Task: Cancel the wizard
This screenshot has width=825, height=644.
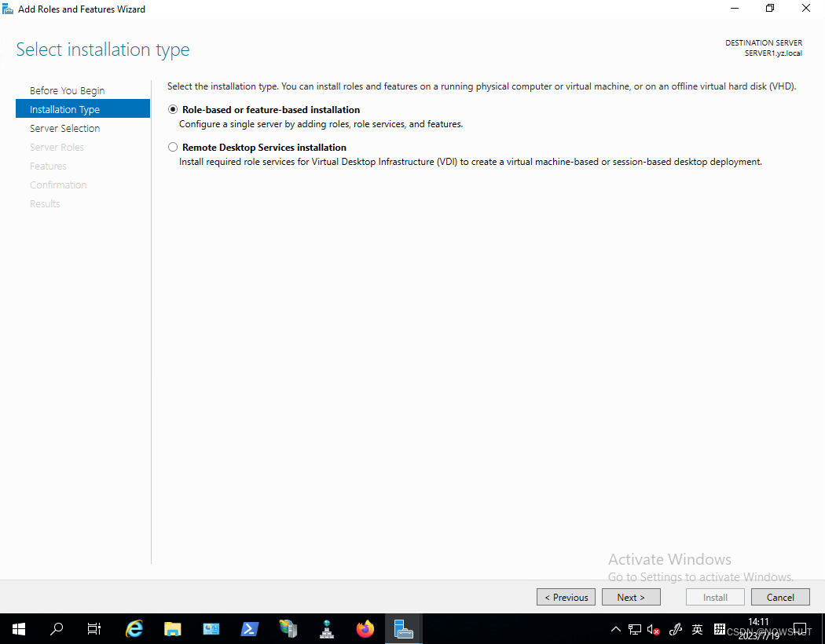Action: (x=780, y=597)
